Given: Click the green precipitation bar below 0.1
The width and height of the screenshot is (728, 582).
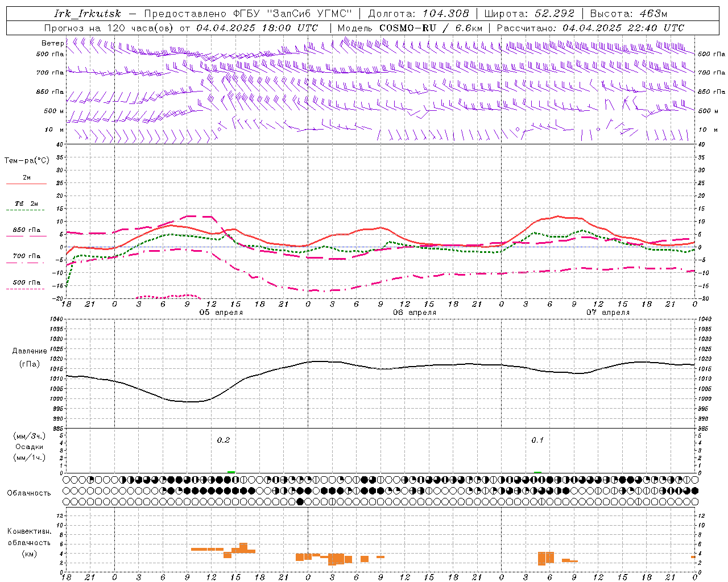Looking at the screenshot, I should 537,472.
